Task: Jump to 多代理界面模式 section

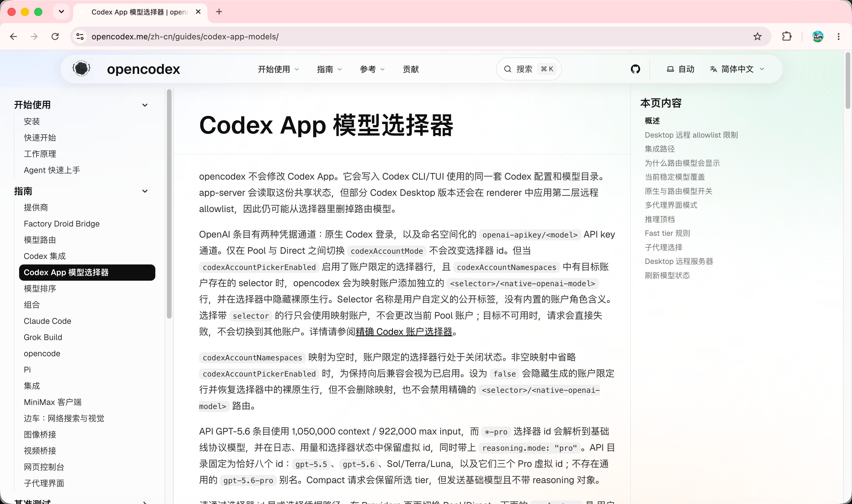Action: point(671,205)
